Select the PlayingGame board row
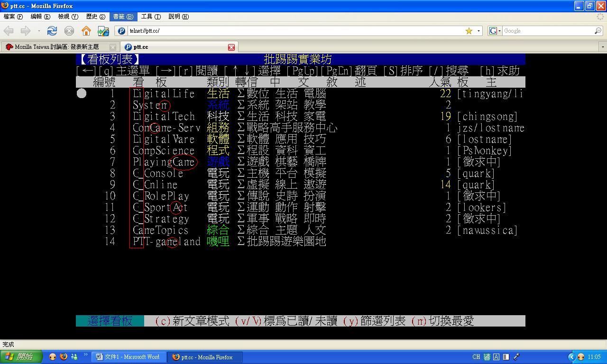 164,162
